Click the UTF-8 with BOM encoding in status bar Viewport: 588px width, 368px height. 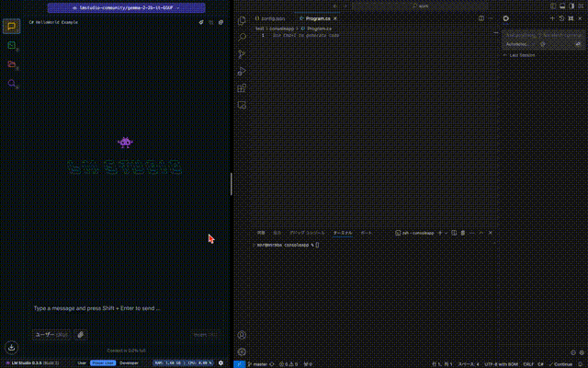tap(502, 364)
